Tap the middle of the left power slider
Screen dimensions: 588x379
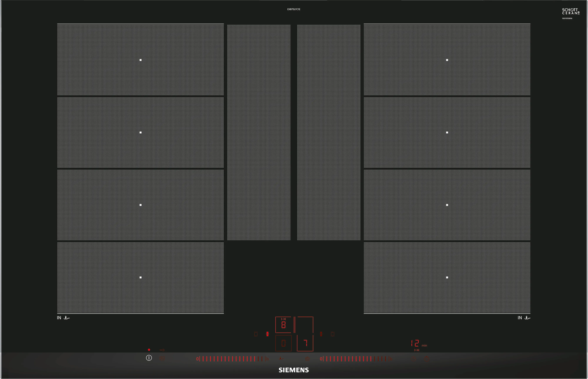point(232,359)
